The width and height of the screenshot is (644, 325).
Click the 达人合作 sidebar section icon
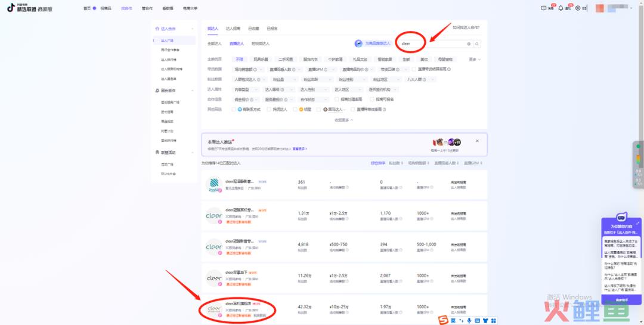click(x=157, y=29)
